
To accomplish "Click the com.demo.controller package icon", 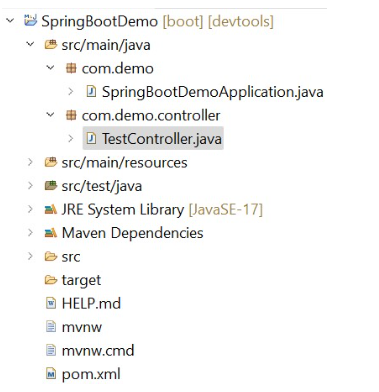I will 71,115.
